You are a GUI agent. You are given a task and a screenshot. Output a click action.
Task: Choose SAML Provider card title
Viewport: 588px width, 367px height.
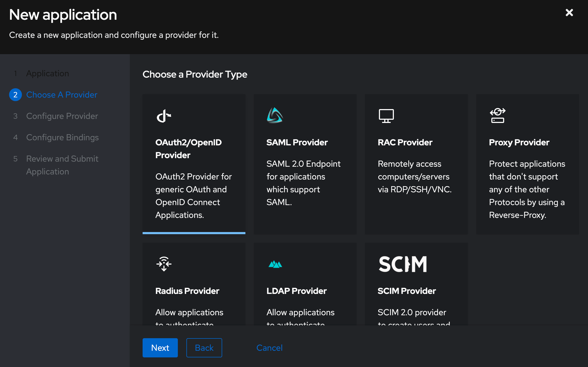click(x=297, y=142)
